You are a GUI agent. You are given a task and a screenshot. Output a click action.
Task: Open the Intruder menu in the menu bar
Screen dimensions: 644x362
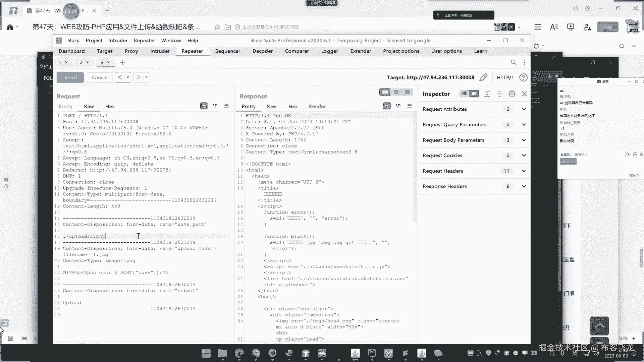(118, 41)
